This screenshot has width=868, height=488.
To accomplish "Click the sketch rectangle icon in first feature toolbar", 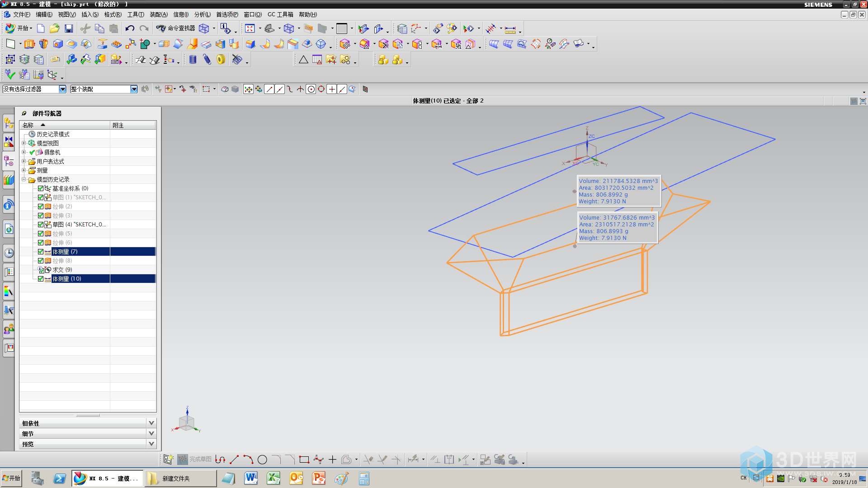I will click(x=10, y=44).
